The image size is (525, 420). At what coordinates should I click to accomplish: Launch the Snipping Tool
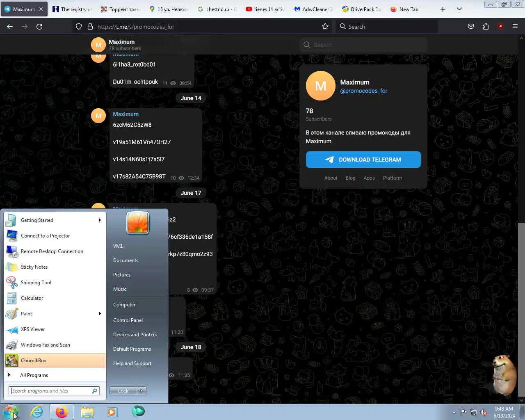pyautogui.click(x=55, y=283)
